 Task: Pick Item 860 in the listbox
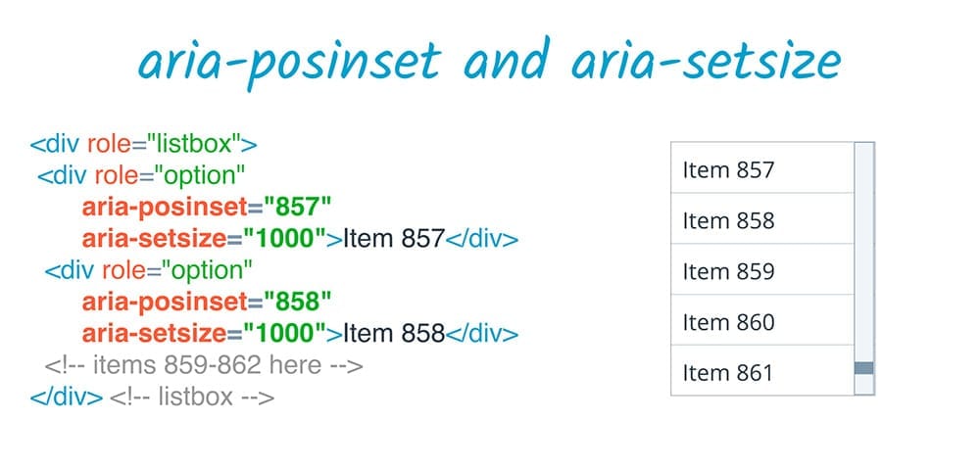[762, 321]
